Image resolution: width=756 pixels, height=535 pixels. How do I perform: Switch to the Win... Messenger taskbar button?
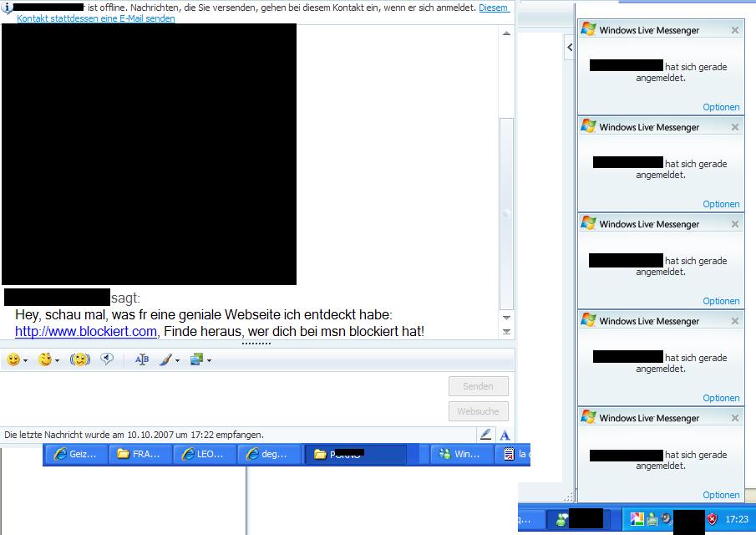(461, 454)
